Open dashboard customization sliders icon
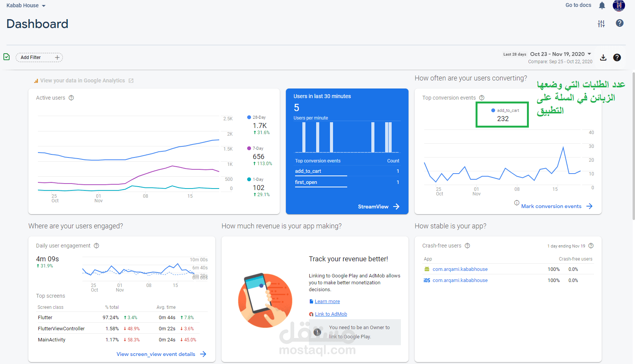 click(x=601, y=24)
